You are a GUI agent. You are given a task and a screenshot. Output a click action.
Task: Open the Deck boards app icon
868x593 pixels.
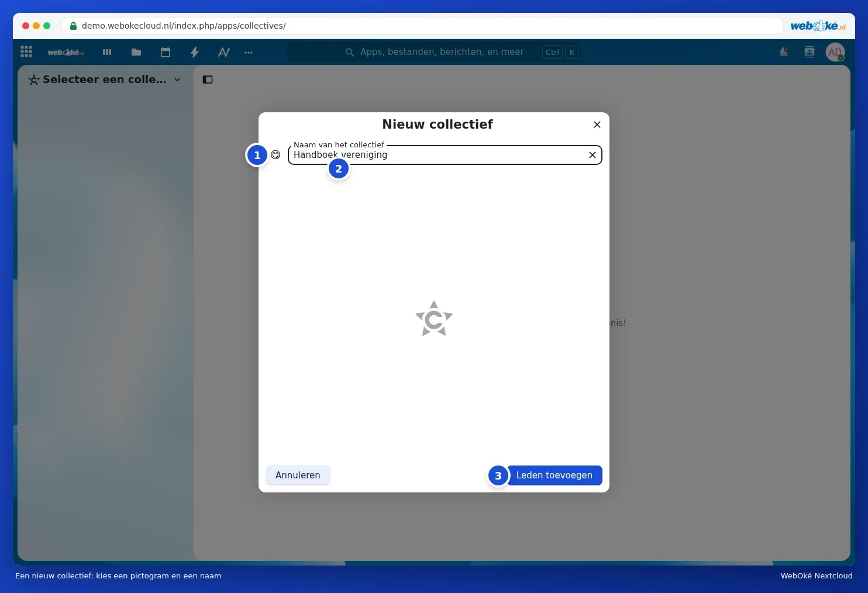(x=107, y=52)
